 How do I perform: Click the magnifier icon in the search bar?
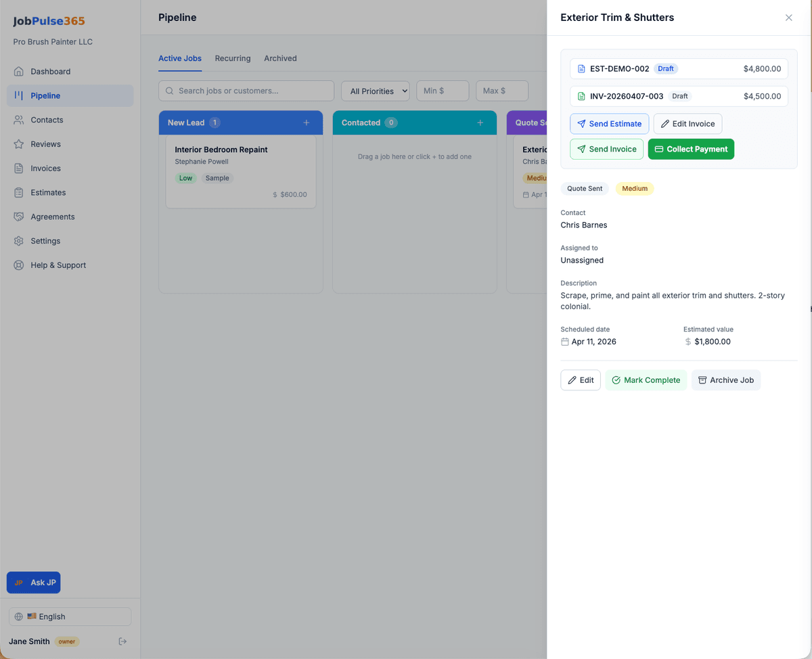(x=168, y=91)
